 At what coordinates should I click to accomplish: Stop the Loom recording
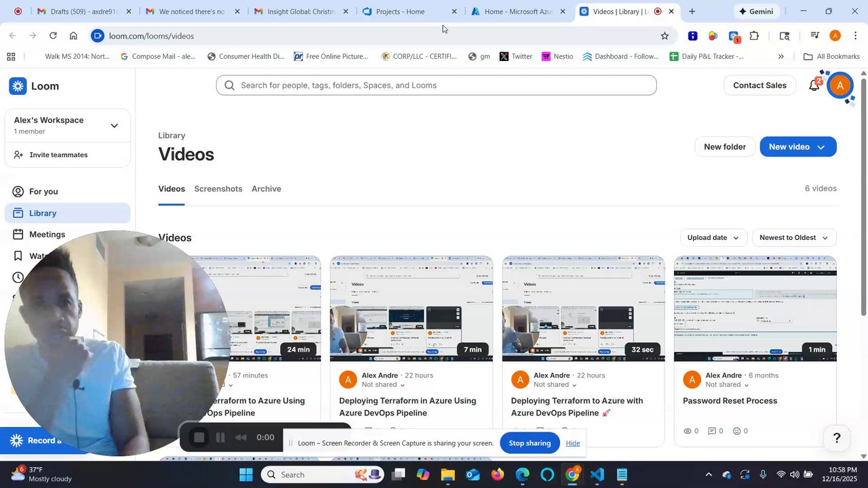point(199,438)
